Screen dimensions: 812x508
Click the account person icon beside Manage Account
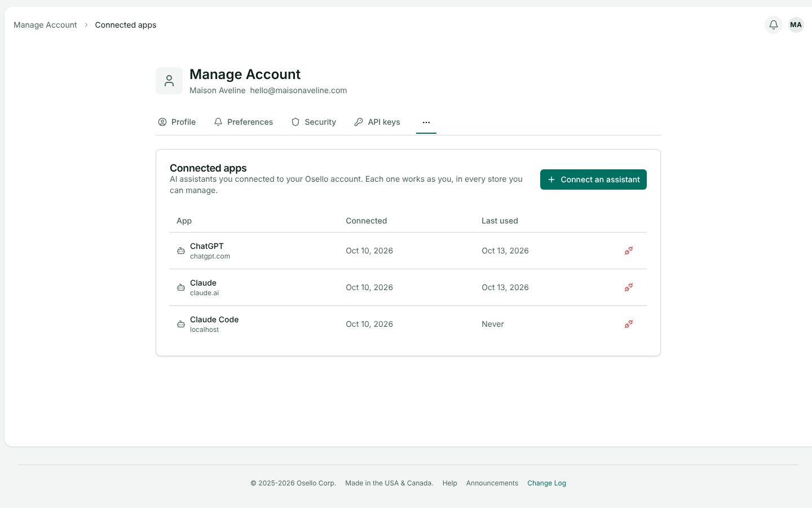[x=169, y=81]
